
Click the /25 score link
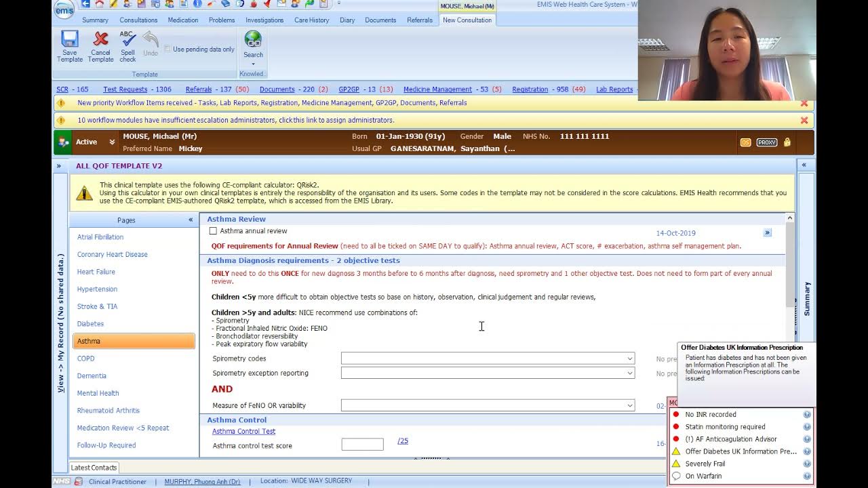point(403,441)
